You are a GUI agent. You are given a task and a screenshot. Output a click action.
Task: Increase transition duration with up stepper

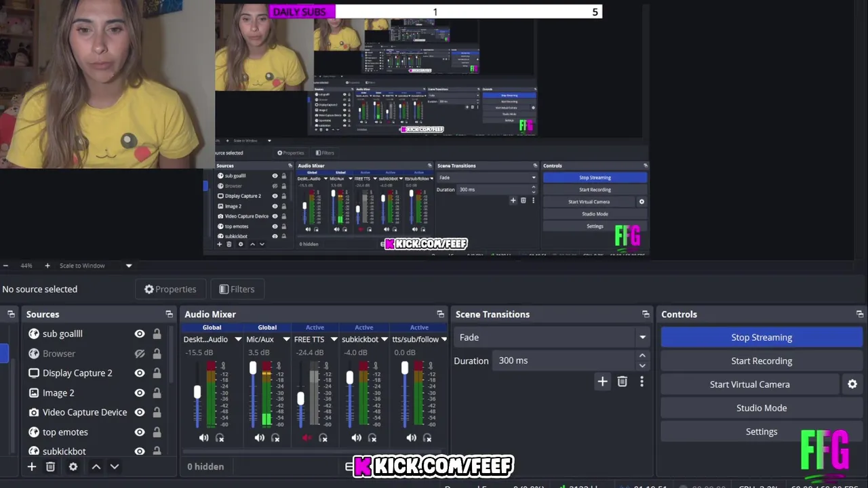(642, 356)
